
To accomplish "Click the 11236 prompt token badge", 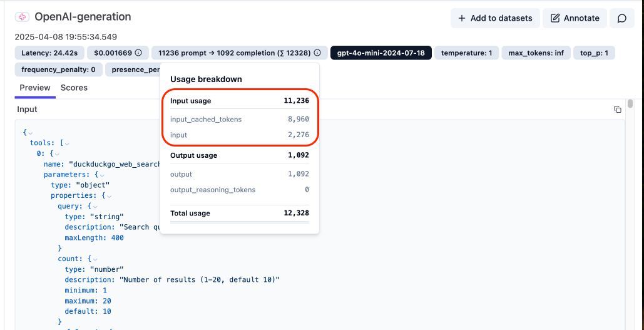I will [240, 53].
